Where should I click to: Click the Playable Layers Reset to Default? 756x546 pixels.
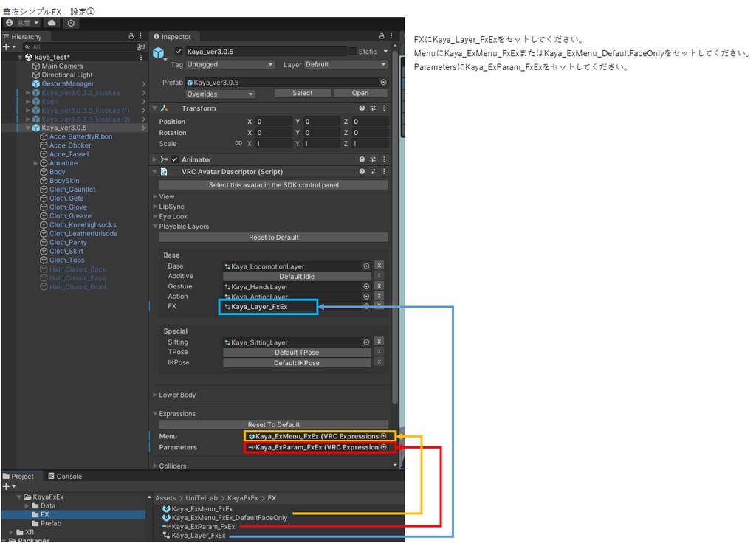tap(273, 238)
